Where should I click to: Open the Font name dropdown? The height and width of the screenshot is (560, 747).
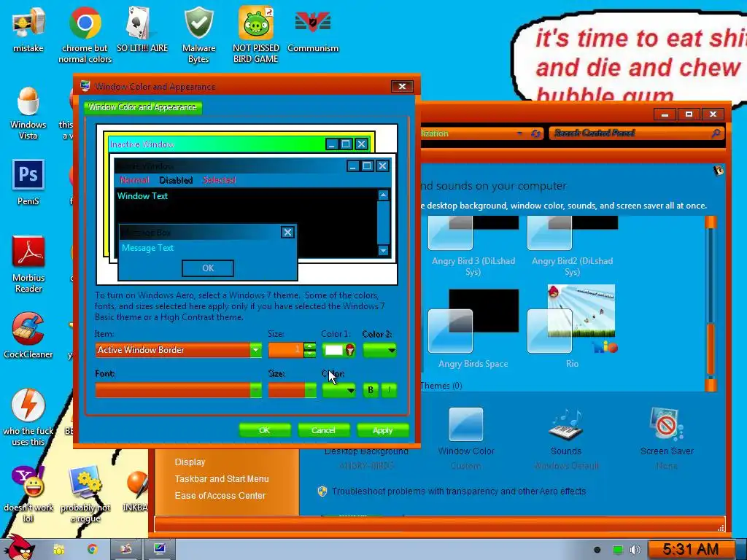pyautogui.click(x=256, y=391)
